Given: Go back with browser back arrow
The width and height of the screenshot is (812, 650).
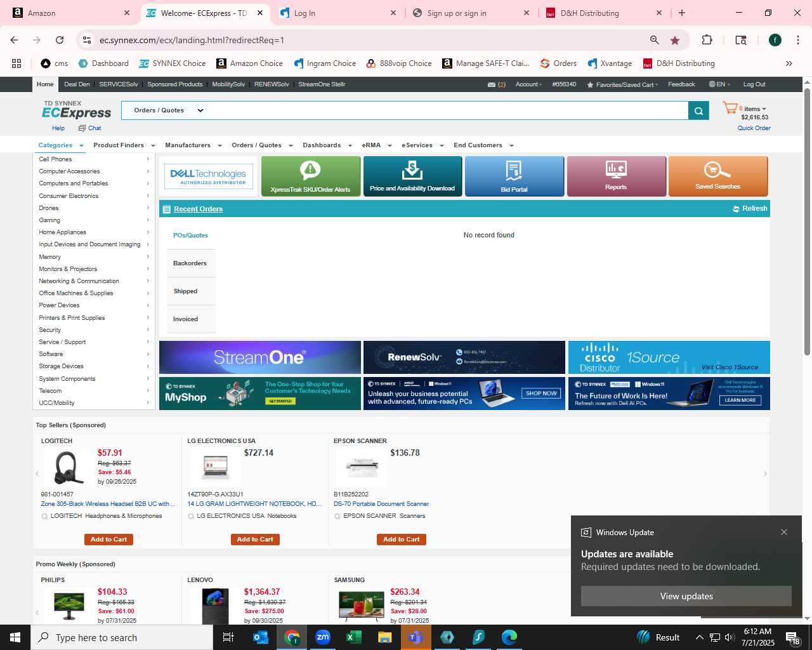Looking at the screenshot, I should tap(14, 40).
